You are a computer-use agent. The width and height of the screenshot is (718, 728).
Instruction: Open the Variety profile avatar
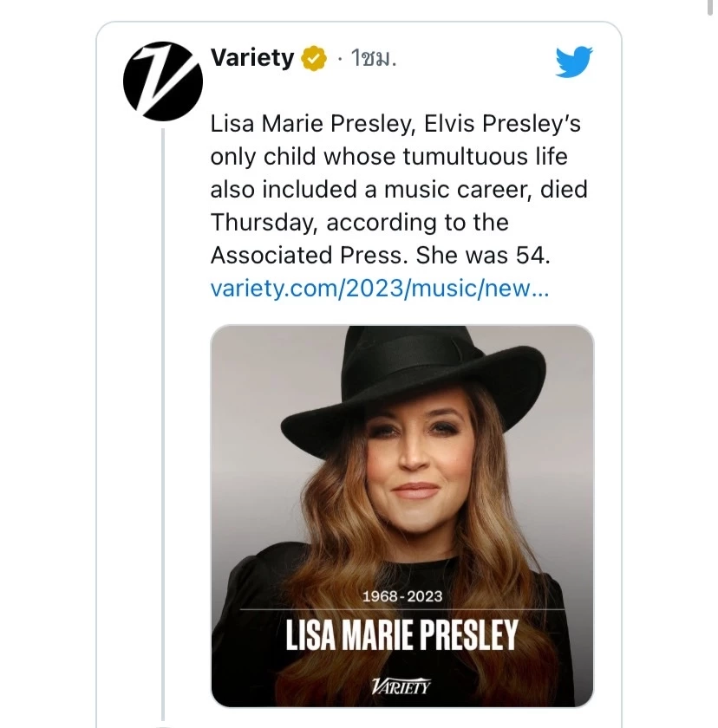click(163, 81)
